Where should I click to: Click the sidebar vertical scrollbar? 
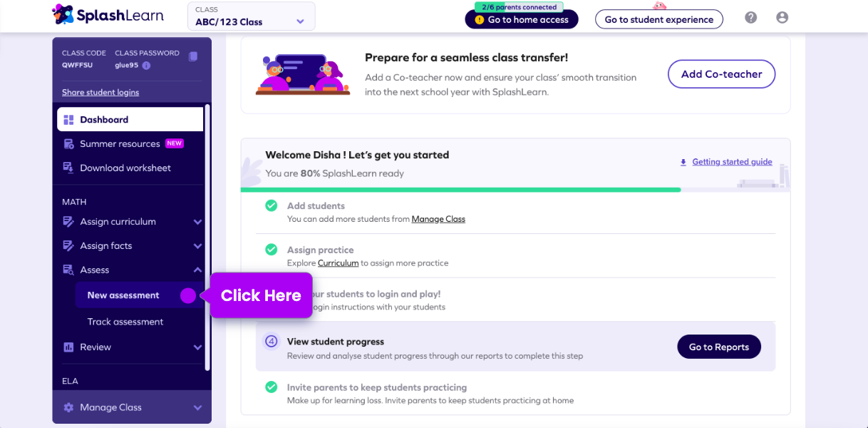[207, 235]
